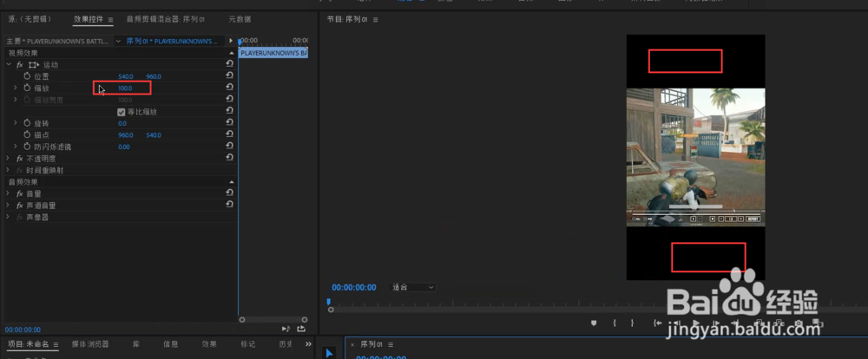The image size is (868, 359).
Task: Toggle the fx switch for 音量 effect
Action: 20,193
